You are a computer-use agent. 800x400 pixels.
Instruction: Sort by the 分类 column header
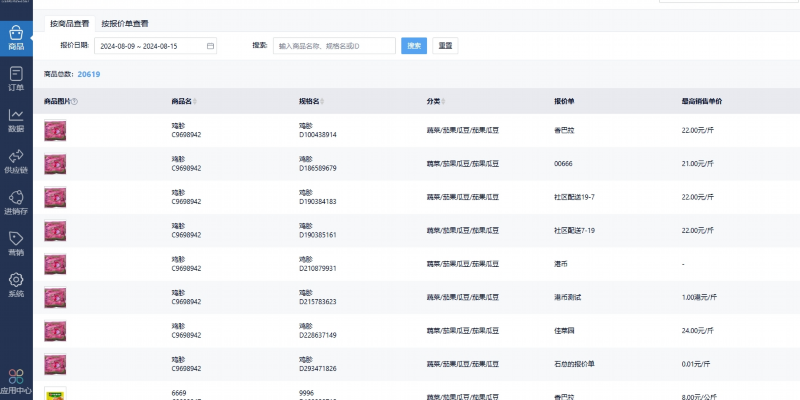point(435,102)
